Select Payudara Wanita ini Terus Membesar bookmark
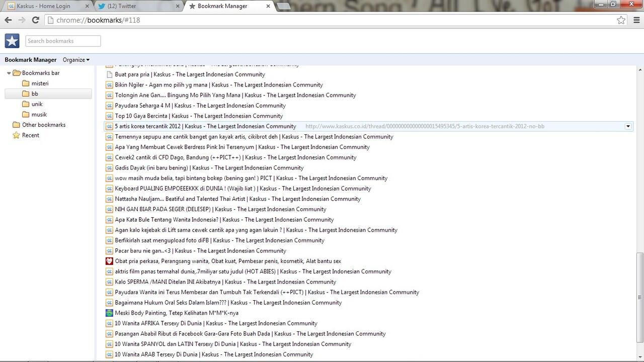Image resolution: width=644 pixels, height=362 pixels. [368, 292]
